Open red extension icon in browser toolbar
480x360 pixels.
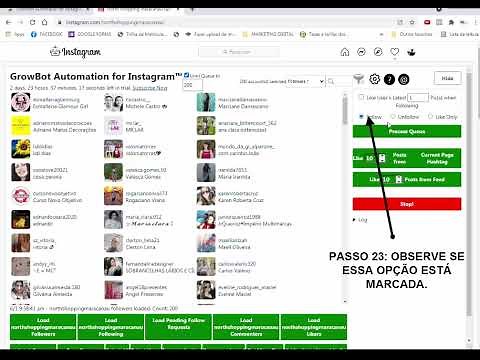(x=427, y=22)
